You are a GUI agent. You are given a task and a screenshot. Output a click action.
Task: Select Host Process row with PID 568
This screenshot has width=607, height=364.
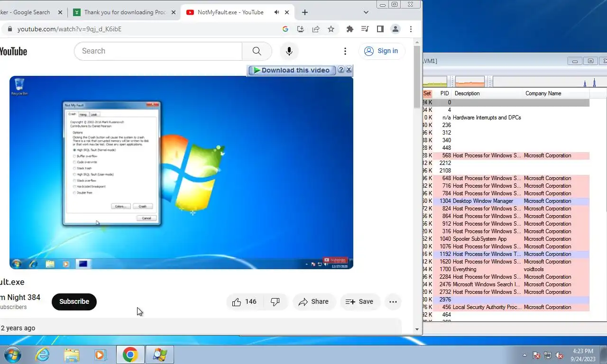(506, 155)
